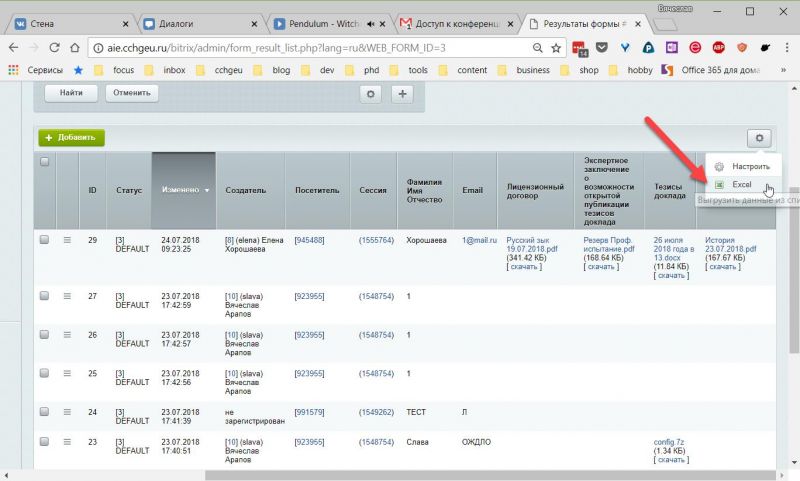Sort by the Изменено column header
The image size is (800, 481).
[x=183, y=189]
